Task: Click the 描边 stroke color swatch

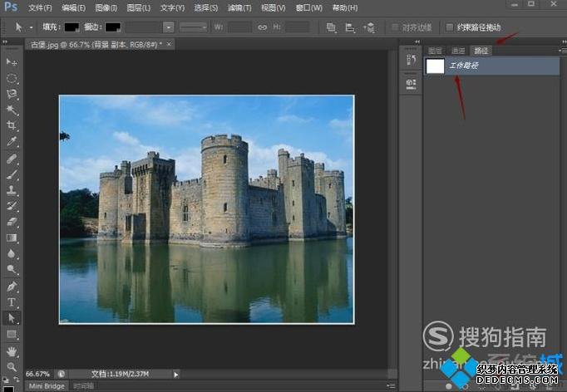Action: [x=113, y=27]
